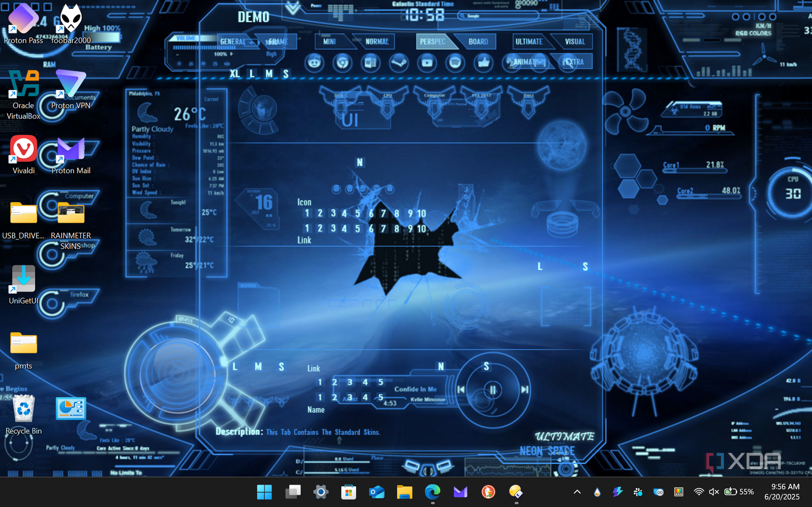The height and width of the screenshot is (507, 812).
Task: Click inside the Google search field
Action: (497, 15)
